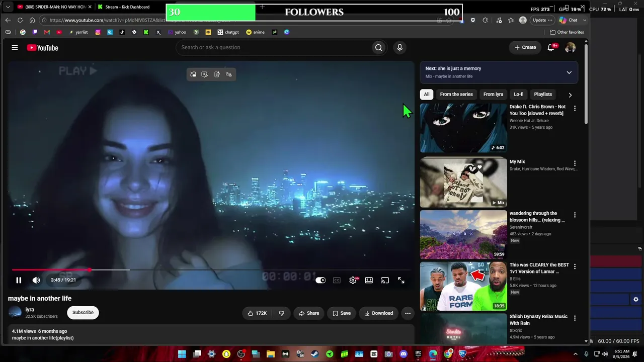
Task: Open options for blossom hills video
Action: click(x=575, y=215)
